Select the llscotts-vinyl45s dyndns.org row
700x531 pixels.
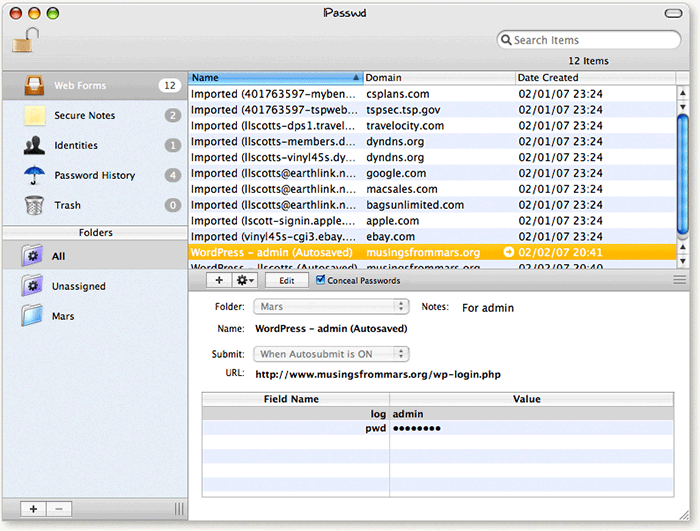[x=432, y=157]
